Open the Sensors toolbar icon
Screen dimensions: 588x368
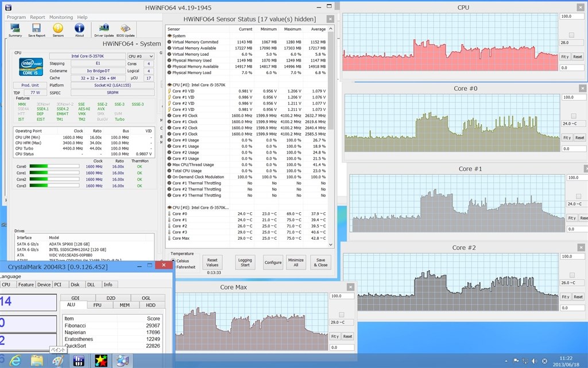click(x=58, y=30)
